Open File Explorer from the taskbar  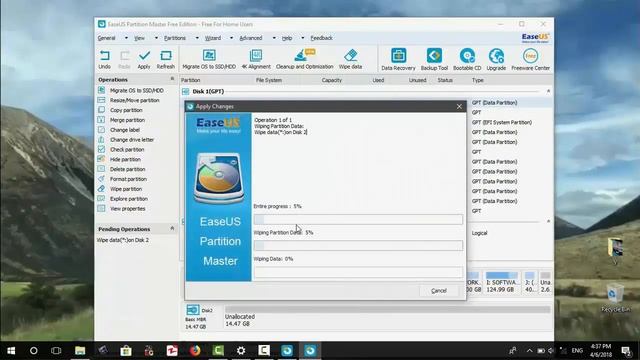pyautogui.click(x=80, y=351)
